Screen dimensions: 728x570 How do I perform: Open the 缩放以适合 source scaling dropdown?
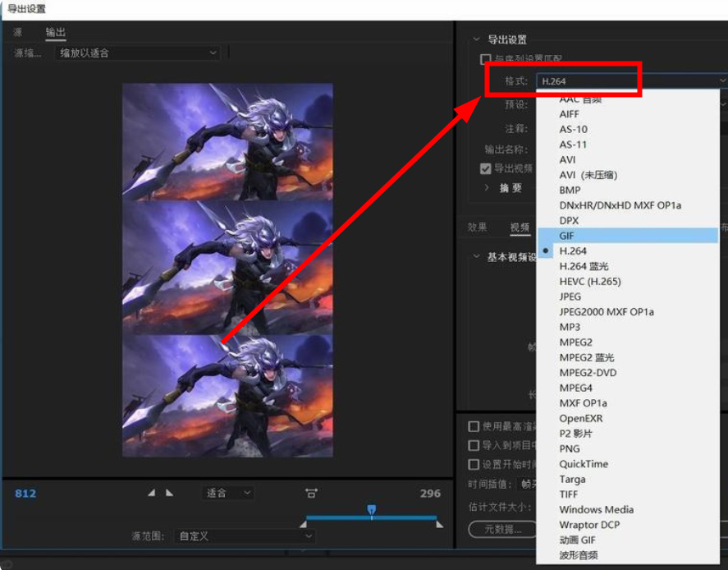137,53
